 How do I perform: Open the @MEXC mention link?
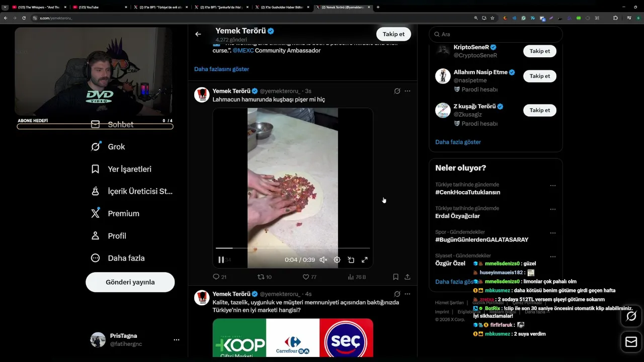coord(243,50)
